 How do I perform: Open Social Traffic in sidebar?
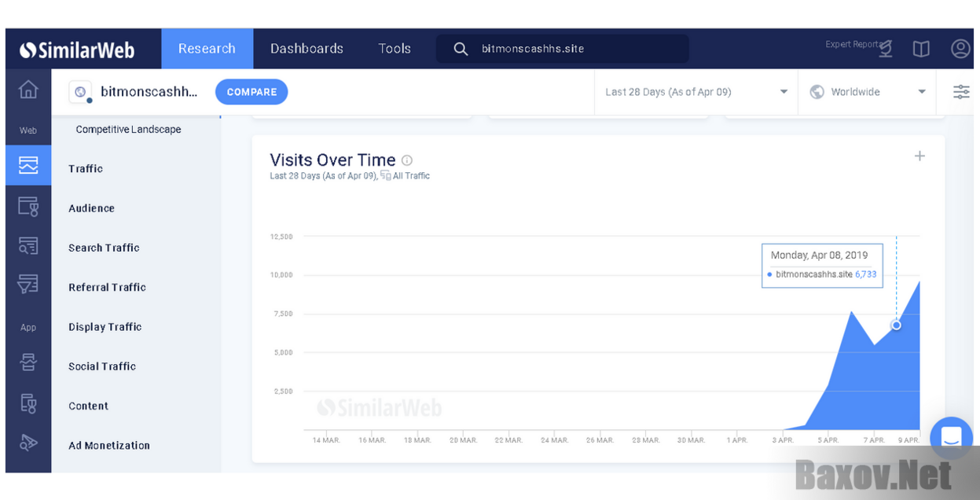click(102, 366)
